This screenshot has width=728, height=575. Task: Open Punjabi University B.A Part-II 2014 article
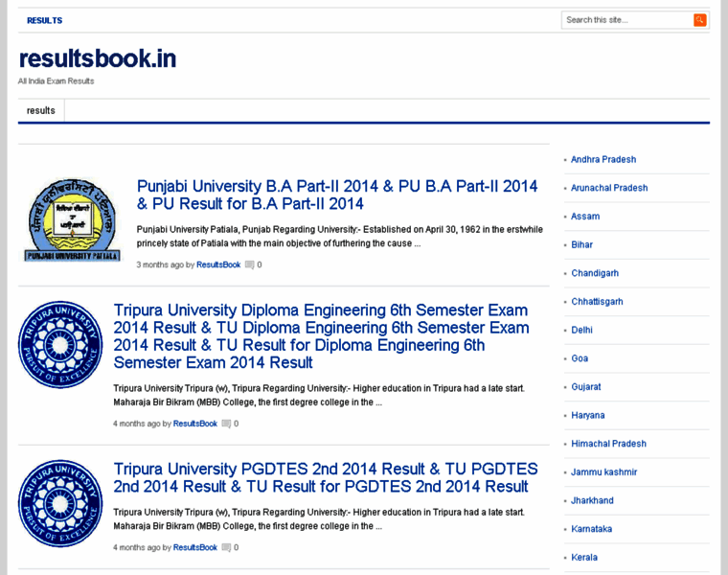click(337, 195)
